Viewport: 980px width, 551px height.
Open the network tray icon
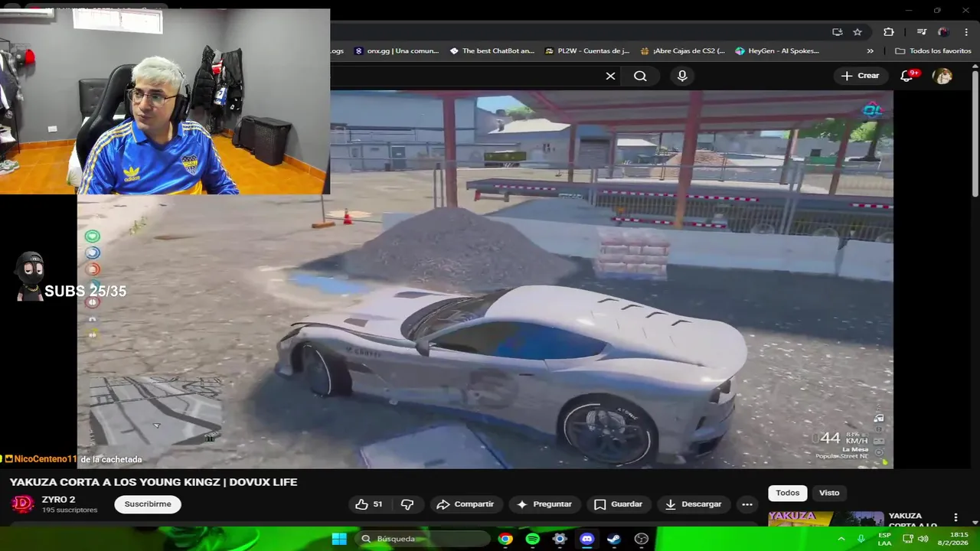click(908, 539)
